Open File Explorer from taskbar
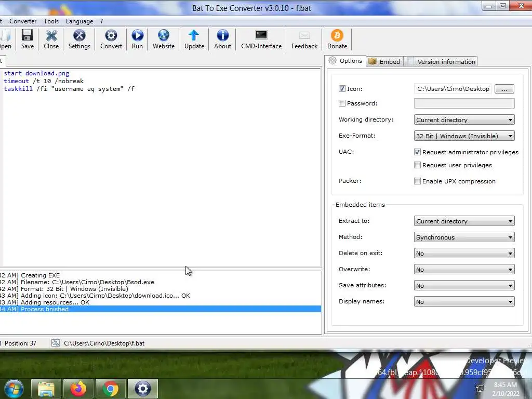 click(46, 389)
